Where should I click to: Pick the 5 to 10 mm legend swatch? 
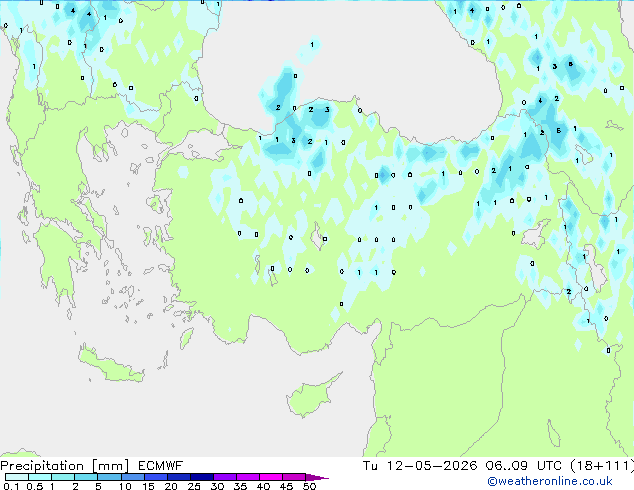[109, 477]
